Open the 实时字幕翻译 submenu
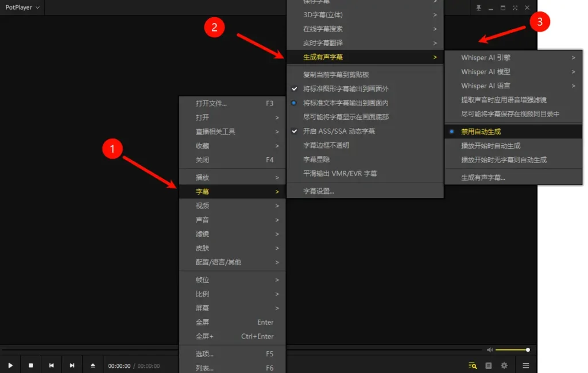 coord(365,43)
